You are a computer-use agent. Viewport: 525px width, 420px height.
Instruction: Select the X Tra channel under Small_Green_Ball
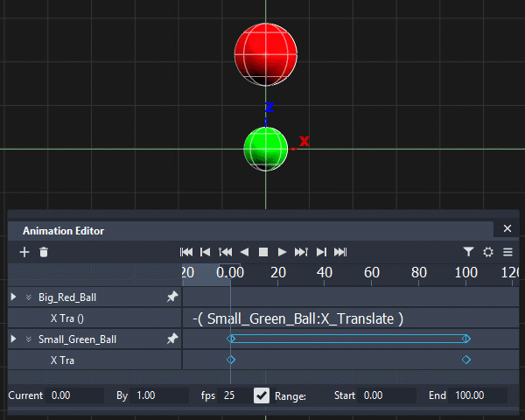[x=62, y=360]
